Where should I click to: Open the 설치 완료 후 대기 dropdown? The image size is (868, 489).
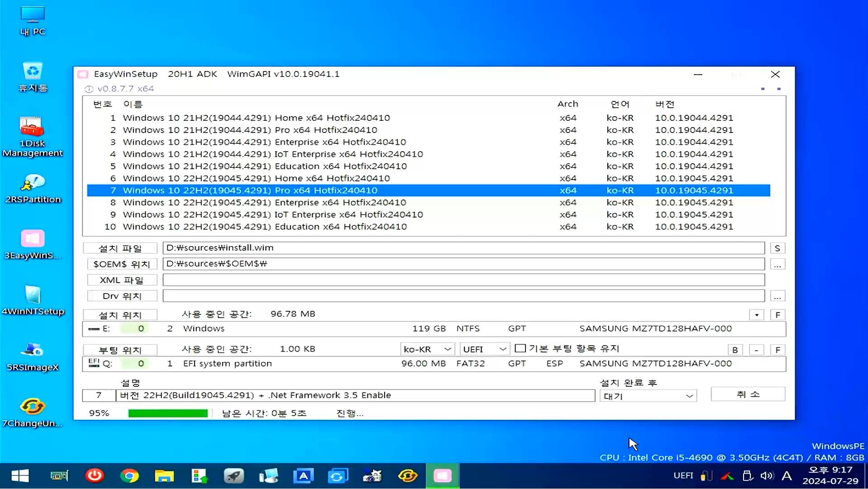pos(648,396)
